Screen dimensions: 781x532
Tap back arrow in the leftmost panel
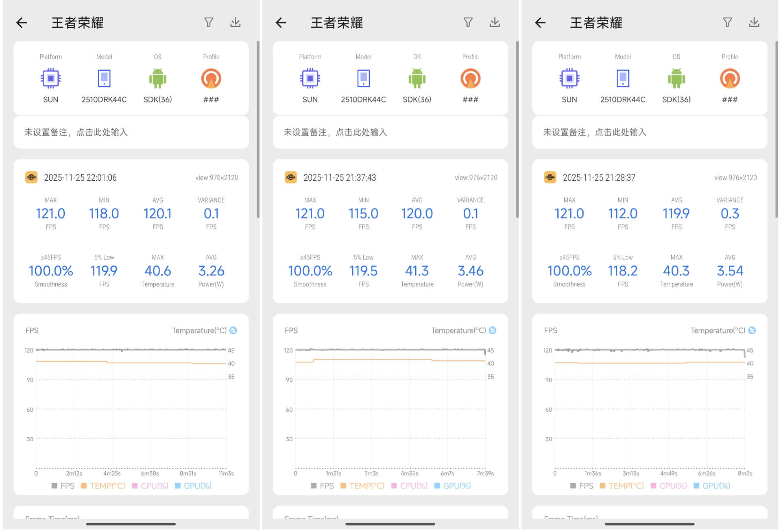pyautogui.click(x=22, y=23)
